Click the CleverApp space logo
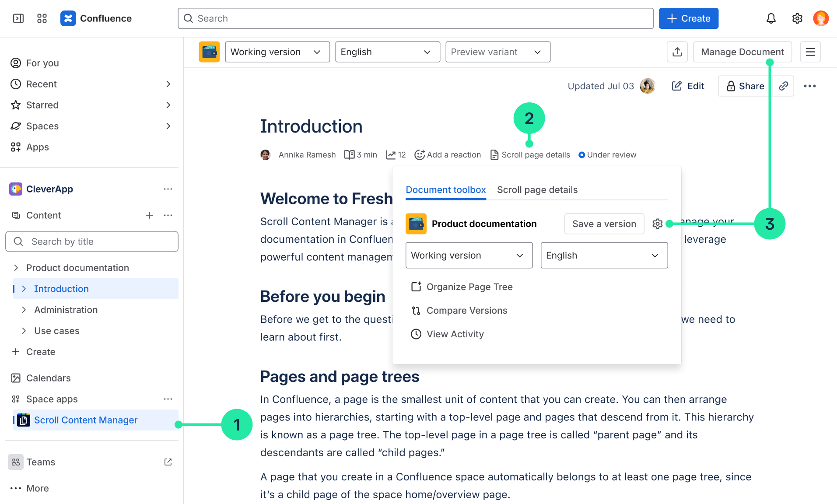 [x=16, y=189]
